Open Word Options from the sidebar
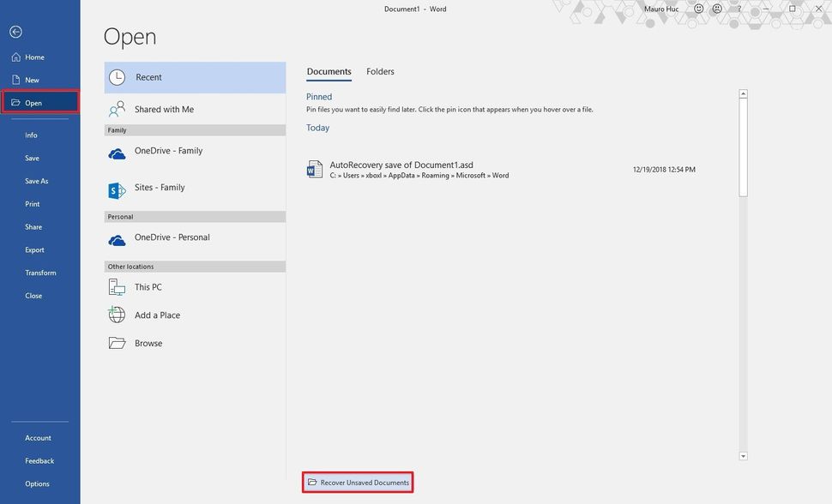Image resolution: width=832 pixels, height=504 pixels. 38,483
